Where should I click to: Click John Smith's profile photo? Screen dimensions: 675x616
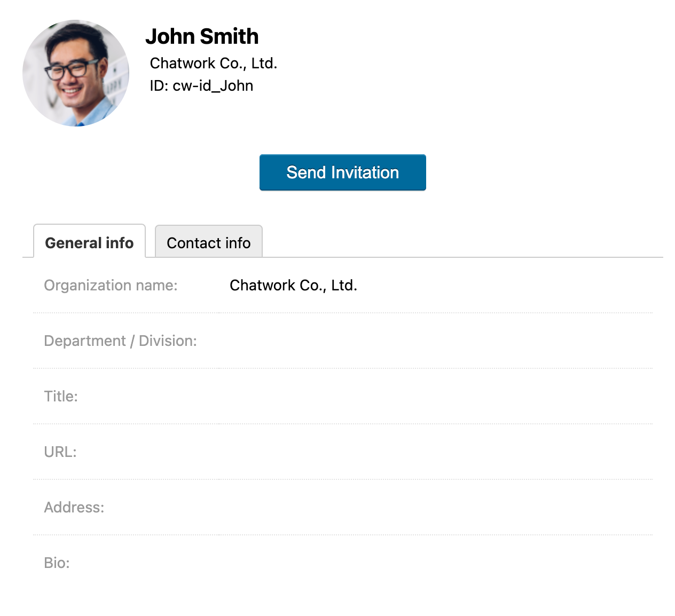point(76,73)
